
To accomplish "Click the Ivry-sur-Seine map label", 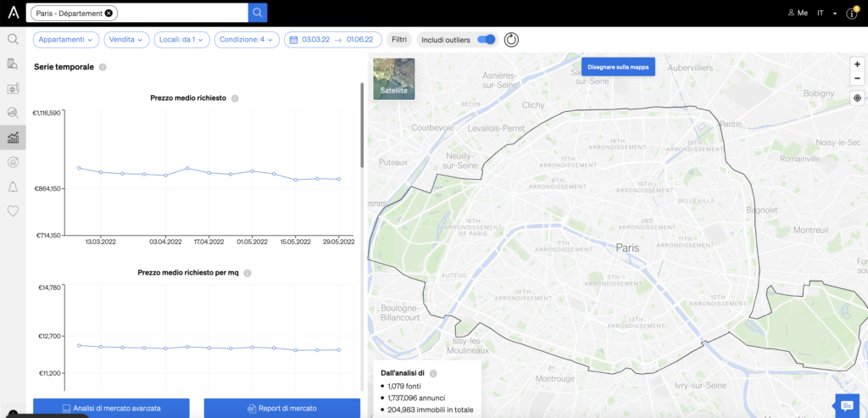I will point(699,385).
